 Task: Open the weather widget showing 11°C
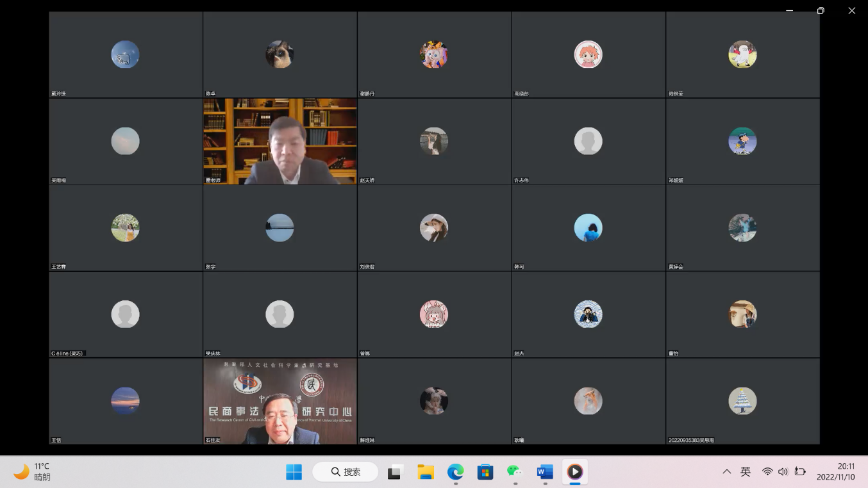33,472
